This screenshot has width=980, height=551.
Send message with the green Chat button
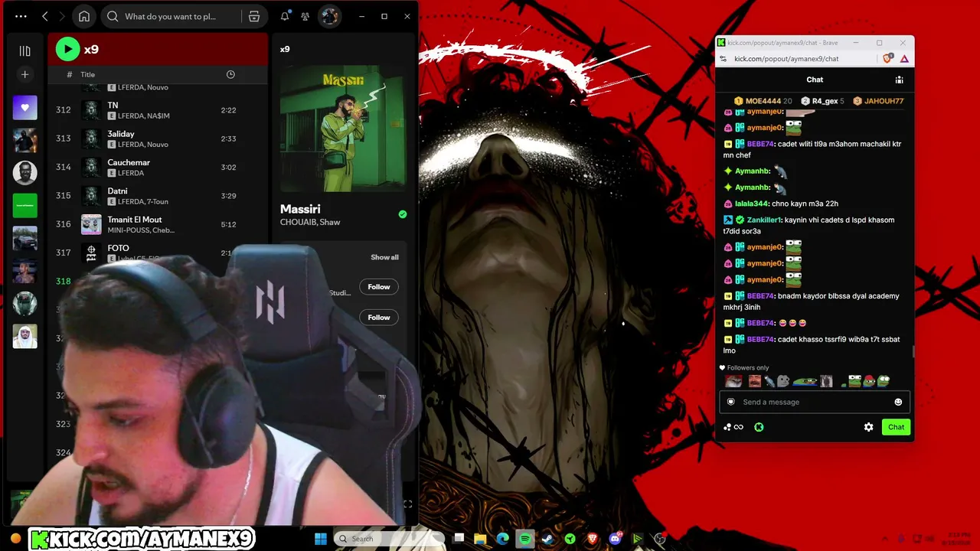tap(896, 427)
